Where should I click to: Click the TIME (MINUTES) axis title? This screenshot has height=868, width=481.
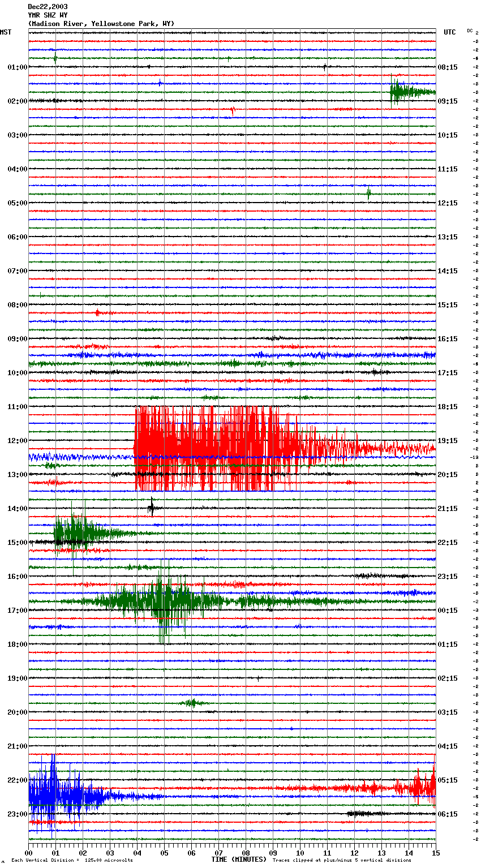[239, 860]
